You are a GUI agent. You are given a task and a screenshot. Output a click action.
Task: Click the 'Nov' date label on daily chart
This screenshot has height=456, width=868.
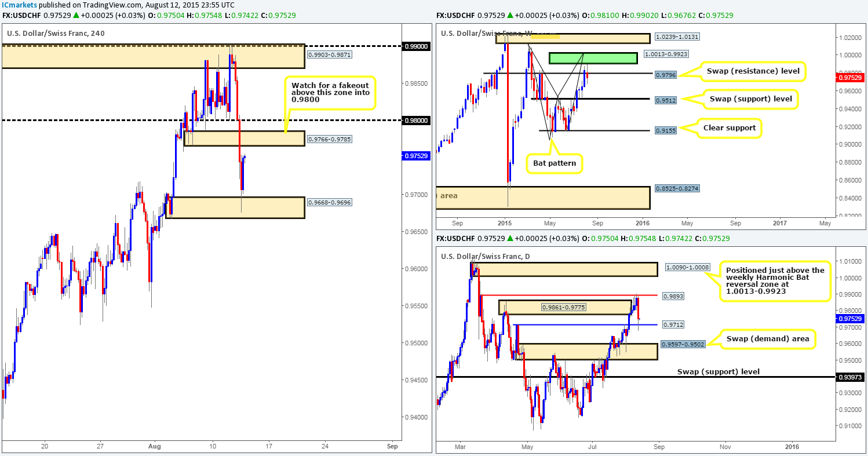pos(724,447)
